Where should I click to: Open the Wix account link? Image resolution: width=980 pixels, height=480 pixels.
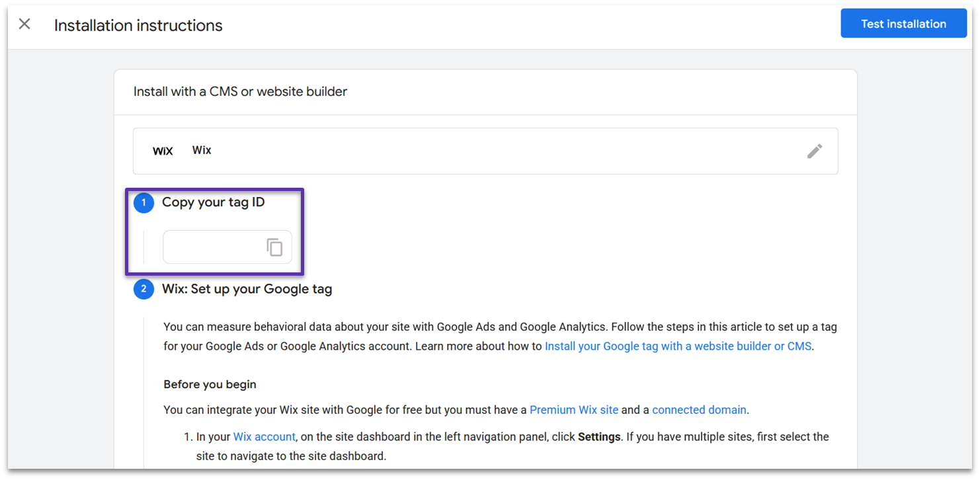tap(265, 437)
